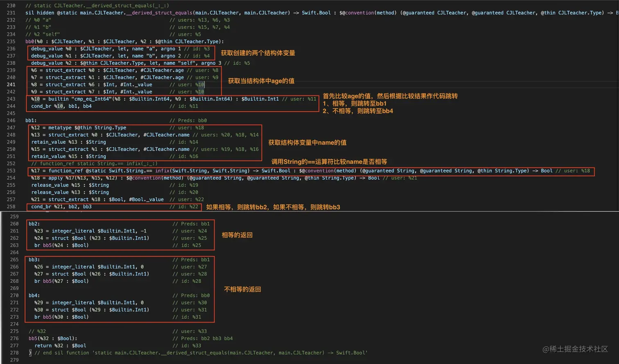Place cursor on '%8 = struct_extract %6' line
Screen dimensions: 619x364
117,84
